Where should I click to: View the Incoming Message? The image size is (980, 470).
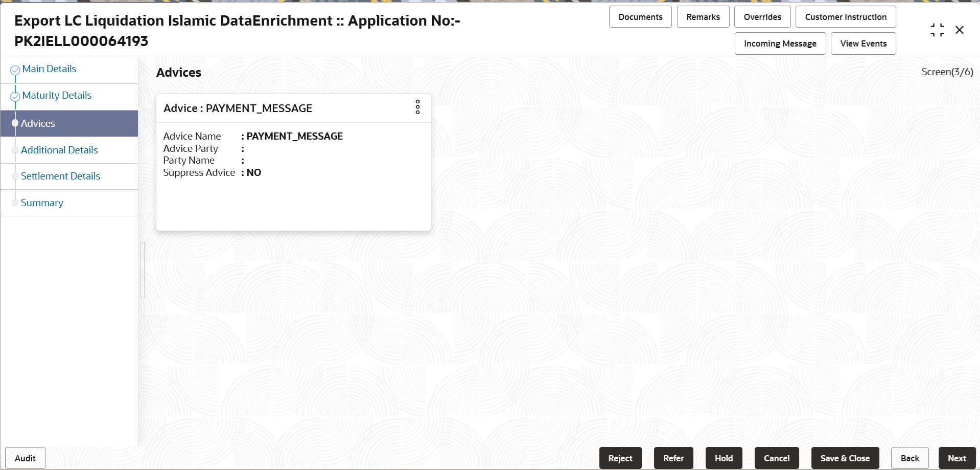[x=780, y=43]
